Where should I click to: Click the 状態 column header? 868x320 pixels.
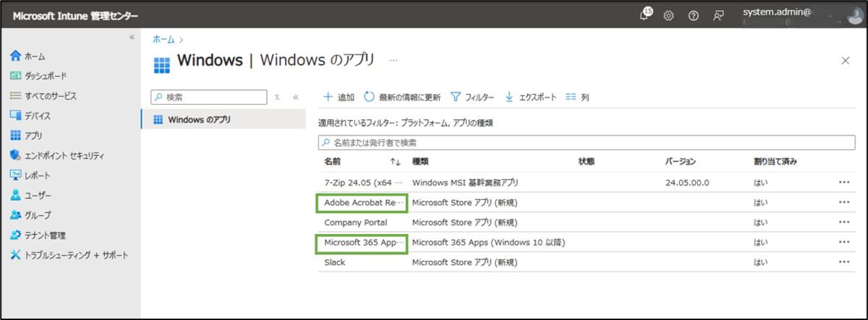click(587, 162)
